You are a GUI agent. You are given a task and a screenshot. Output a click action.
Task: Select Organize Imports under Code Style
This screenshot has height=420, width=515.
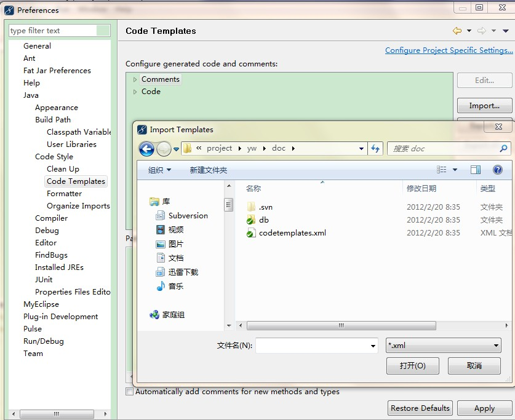pyautogui.click(x=78, y=206)
